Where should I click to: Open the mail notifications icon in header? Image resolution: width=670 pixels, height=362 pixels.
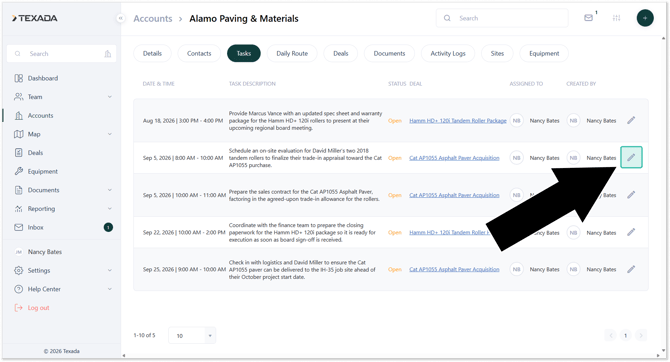pos(588,18)
